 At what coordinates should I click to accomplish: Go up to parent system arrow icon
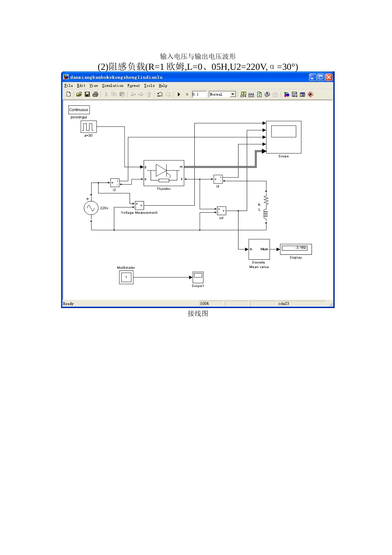[x=149, y=95]
